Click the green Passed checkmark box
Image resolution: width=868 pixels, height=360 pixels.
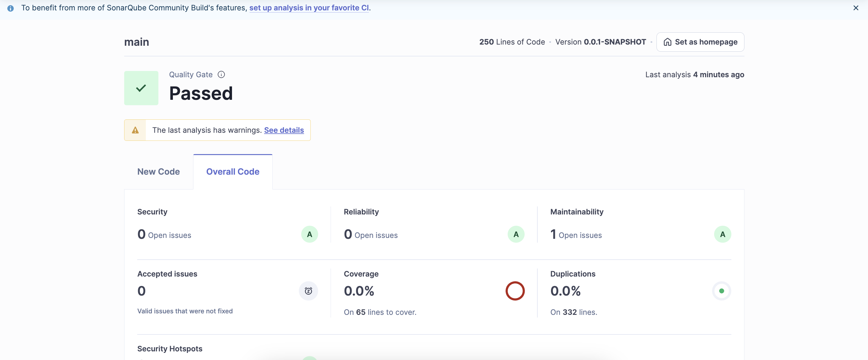pos(141,88)
